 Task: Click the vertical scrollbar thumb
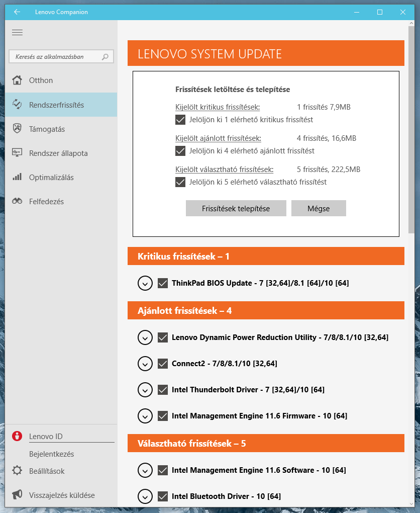tap(411, 130)
